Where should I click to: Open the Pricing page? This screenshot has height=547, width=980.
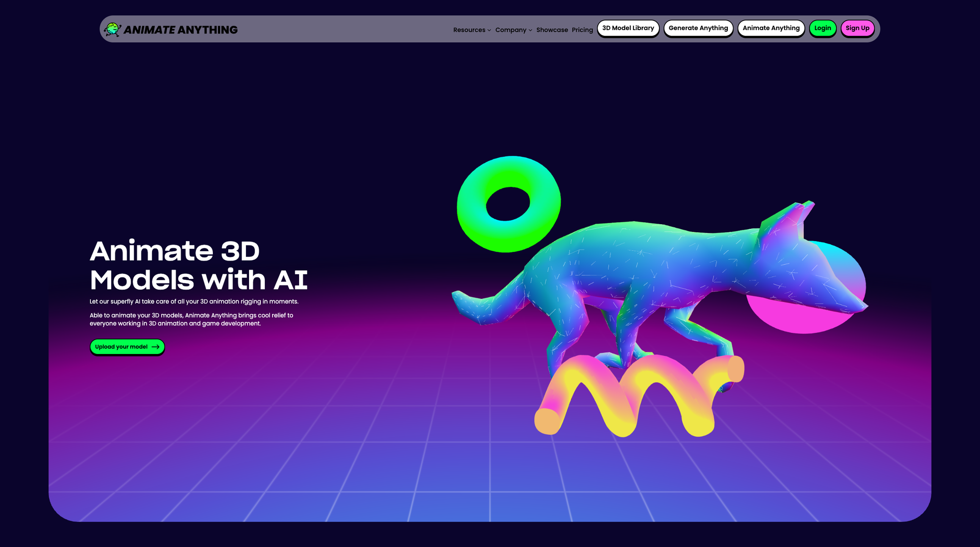tap(582, 30)
